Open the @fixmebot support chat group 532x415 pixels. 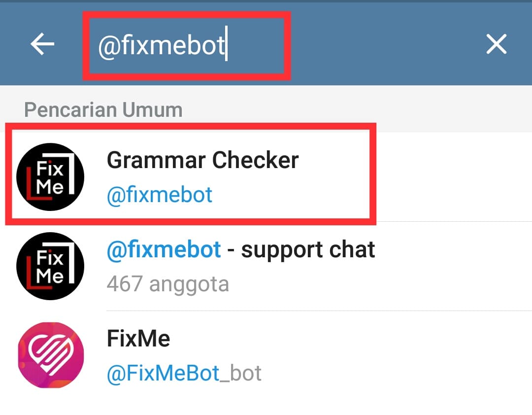click(240, 265)
